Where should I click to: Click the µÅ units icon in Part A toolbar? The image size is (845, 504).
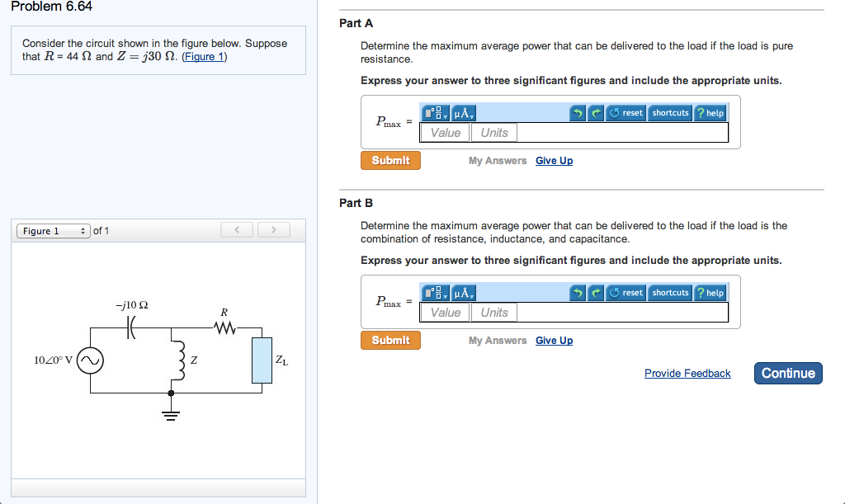[x=460, y=113]
